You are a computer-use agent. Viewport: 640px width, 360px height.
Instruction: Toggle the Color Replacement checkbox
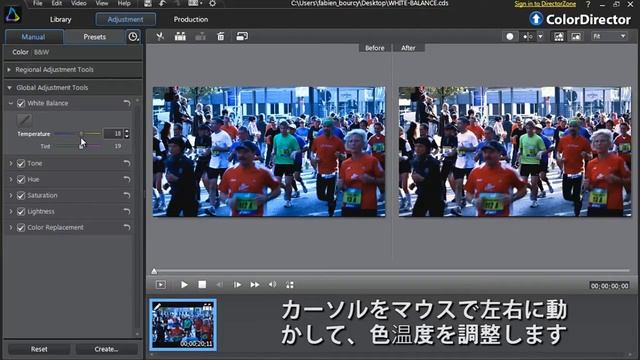tap(21, 227)
